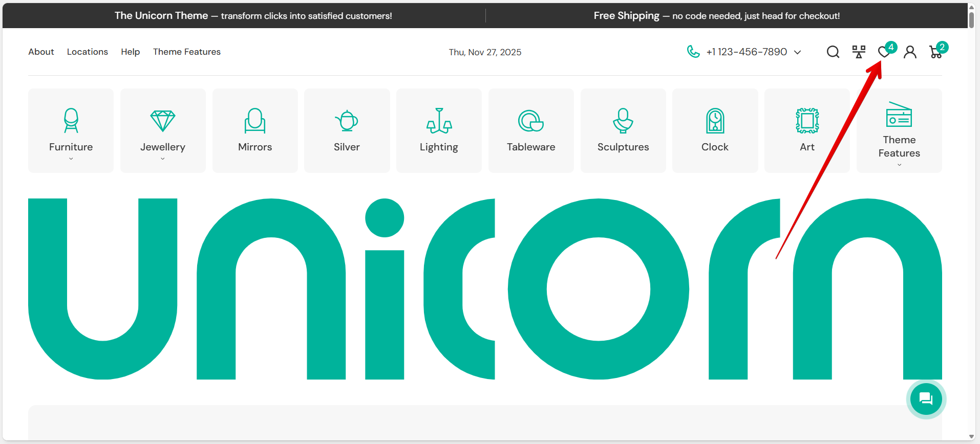Image resolution: width=980 pixels, height=444 pixels.
Task: Click the page's vertical scrollbar down arrow
Action: click(x=971, y=436)
